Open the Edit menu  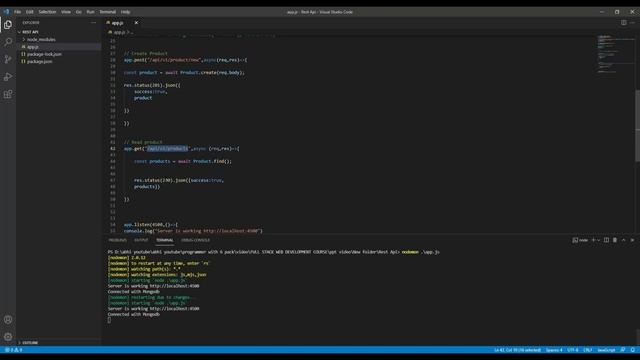coord(29,12)
